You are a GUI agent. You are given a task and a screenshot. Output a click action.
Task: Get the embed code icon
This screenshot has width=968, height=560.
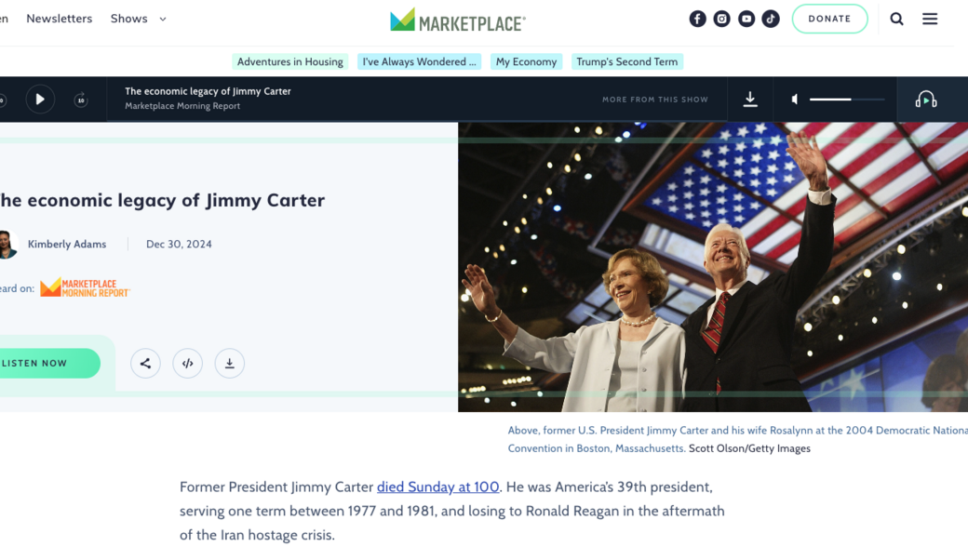pos(188,364)
